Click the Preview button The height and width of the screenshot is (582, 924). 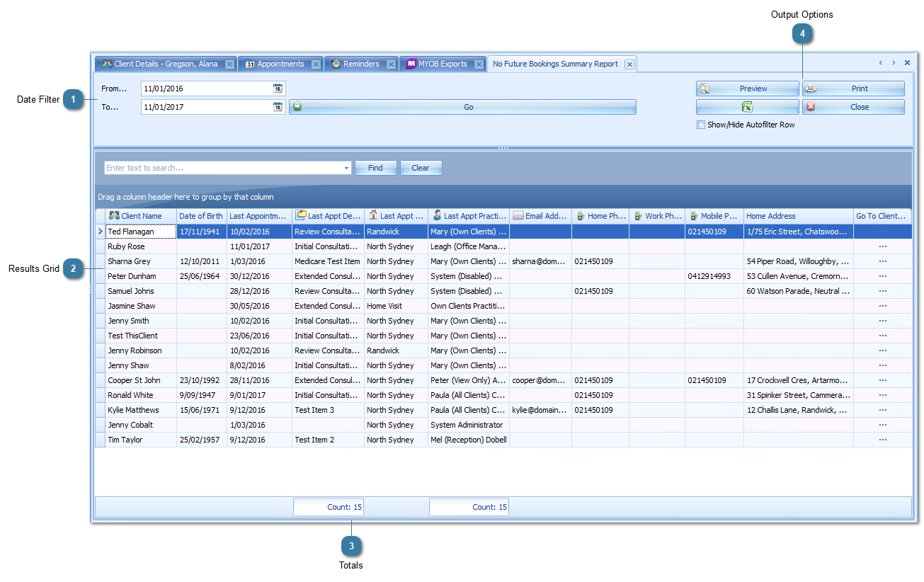point(748,89)
